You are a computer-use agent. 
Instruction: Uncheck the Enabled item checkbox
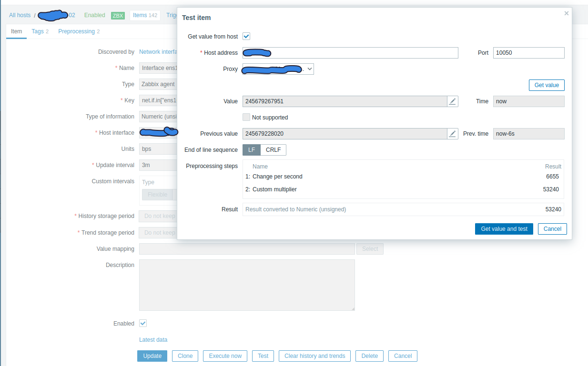pyautogui.click(x=143, y=323)
